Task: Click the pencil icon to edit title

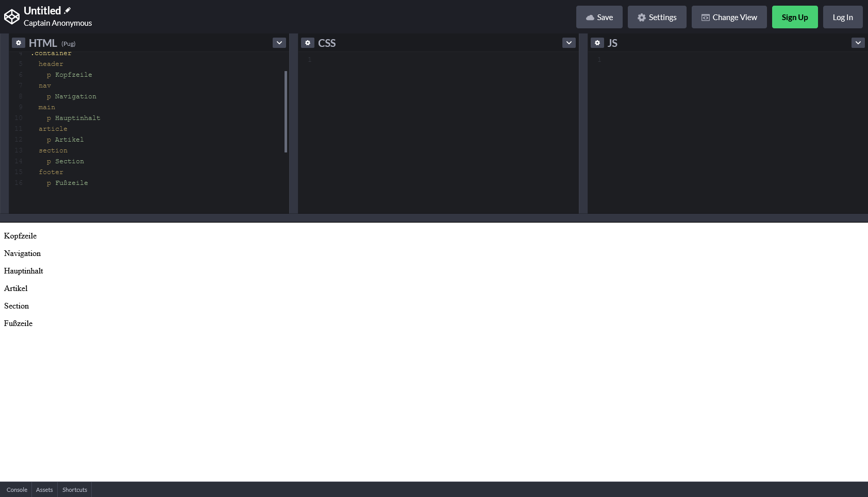Action: coord(68,10)
